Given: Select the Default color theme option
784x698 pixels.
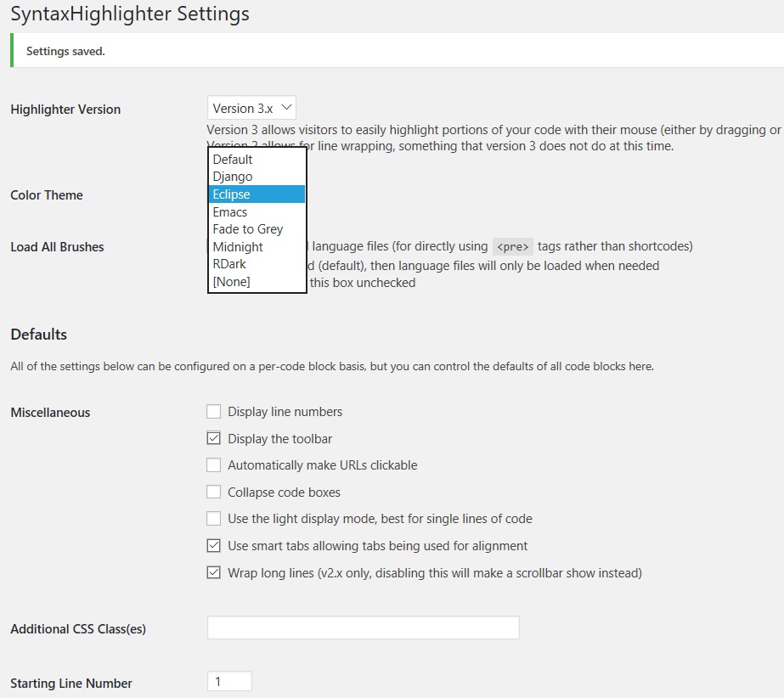Looking at the screenshot, I should coord(257,160).
